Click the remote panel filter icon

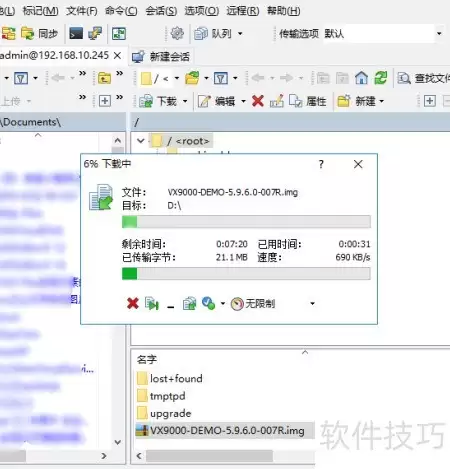pos(221,78)
